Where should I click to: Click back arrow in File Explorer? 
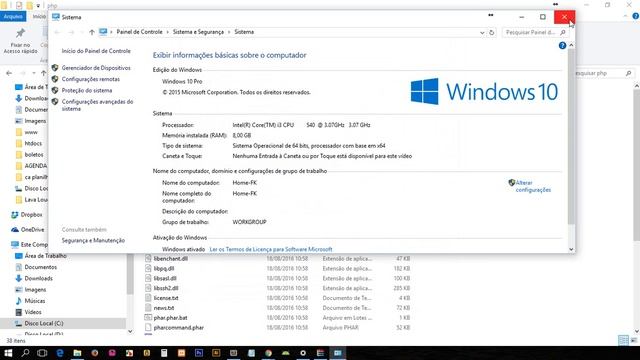point(9,73)
